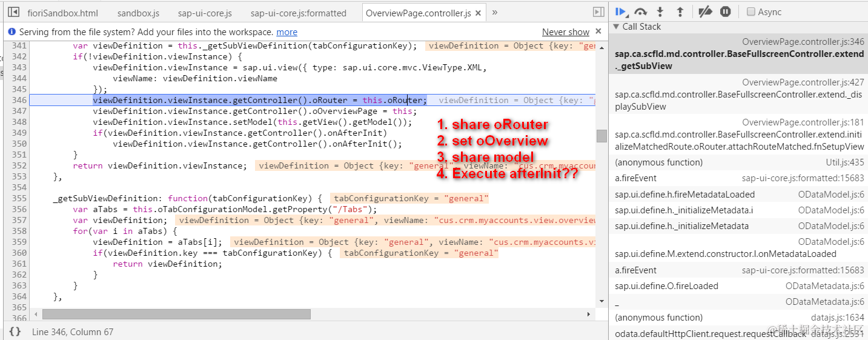Open the sap-ui-core.js tab
The image size is (868, 340).
tap(205, 13)
